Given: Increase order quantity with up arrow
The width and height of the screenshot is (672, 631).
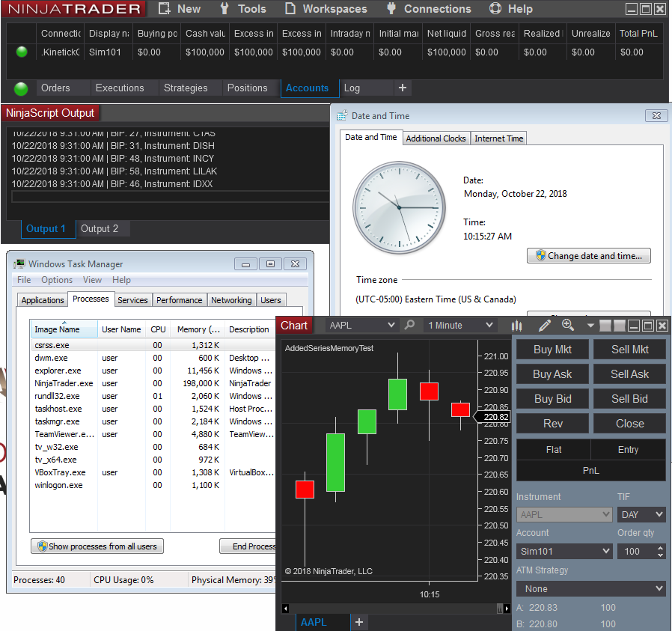Looking at the screenshot, I should tap(660, 547).
